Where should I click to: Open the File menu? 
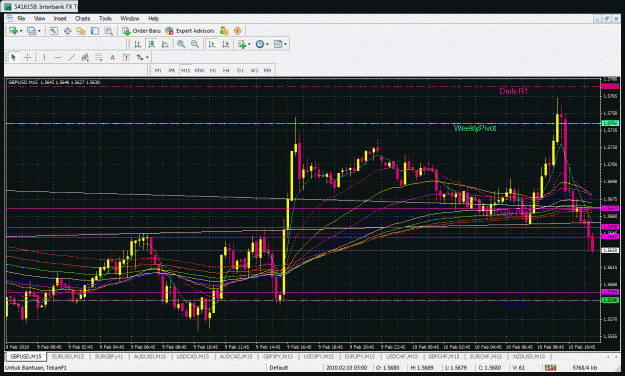21,18
